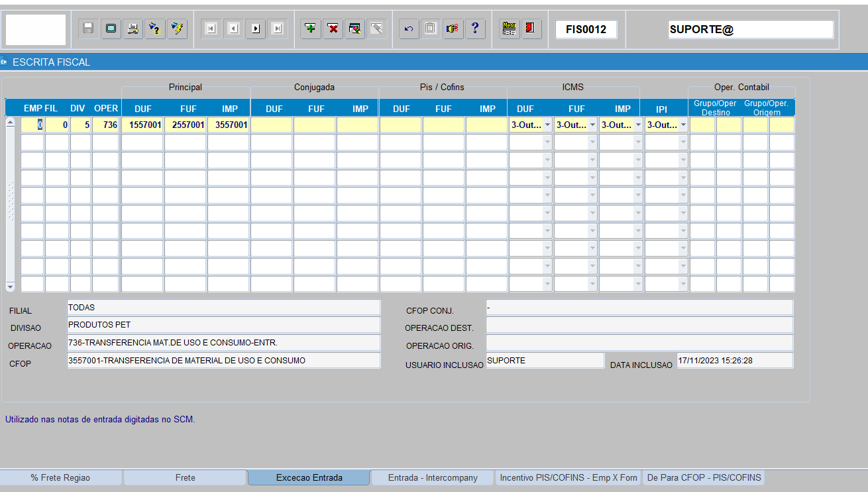Open De Para CFOP - PIS/COFINS tab
Image resolution: width=868 pixels, height=492 pixels.
(x=704, y=477)
